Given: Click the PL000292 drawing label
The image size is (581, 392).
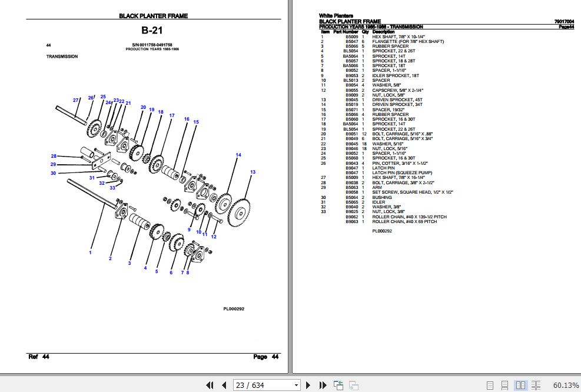Looking at the screenshot, I should click(233, 308).
